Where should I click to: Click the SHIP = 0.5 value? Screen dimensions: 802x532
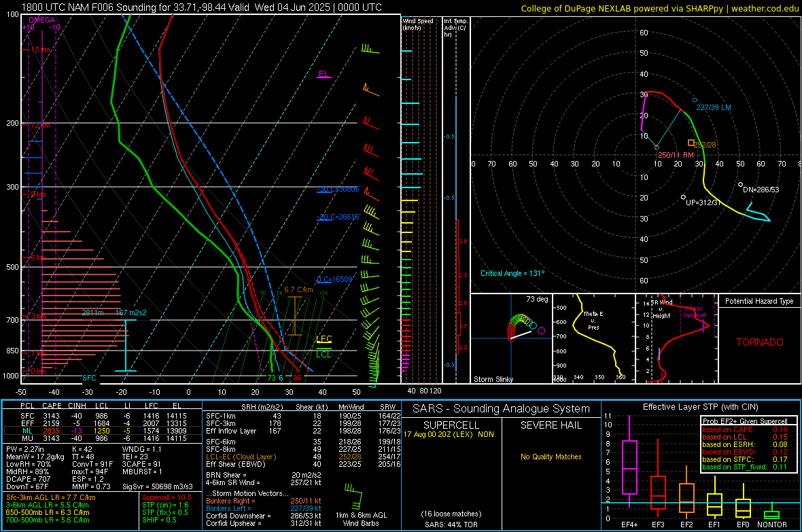tap(159, 520)
